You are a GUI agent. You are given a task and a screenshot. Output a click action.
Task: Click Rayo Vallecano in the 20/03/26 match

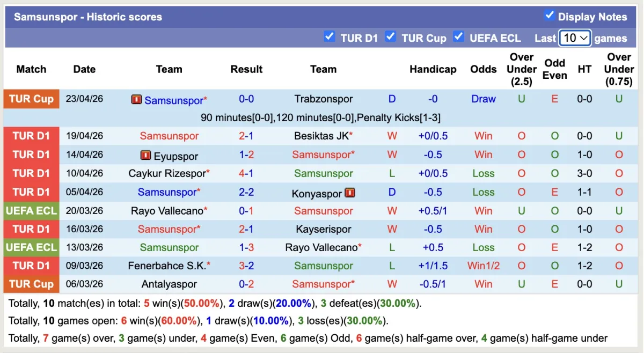[x=167, y=211]
